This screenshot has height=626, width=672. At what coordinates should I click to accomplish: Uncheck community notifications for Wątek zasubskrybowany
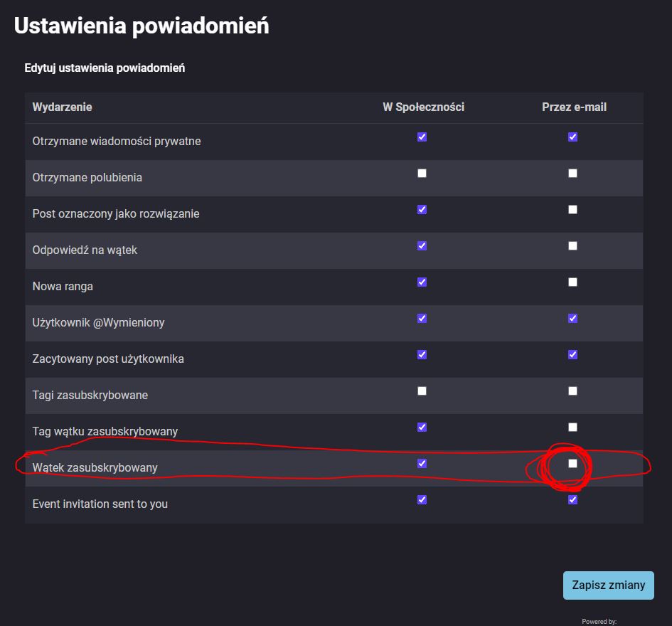[422, 463]
